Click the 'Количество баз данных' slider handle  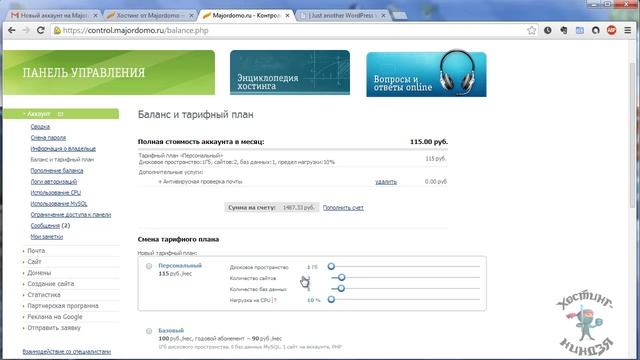coord(341,289)
